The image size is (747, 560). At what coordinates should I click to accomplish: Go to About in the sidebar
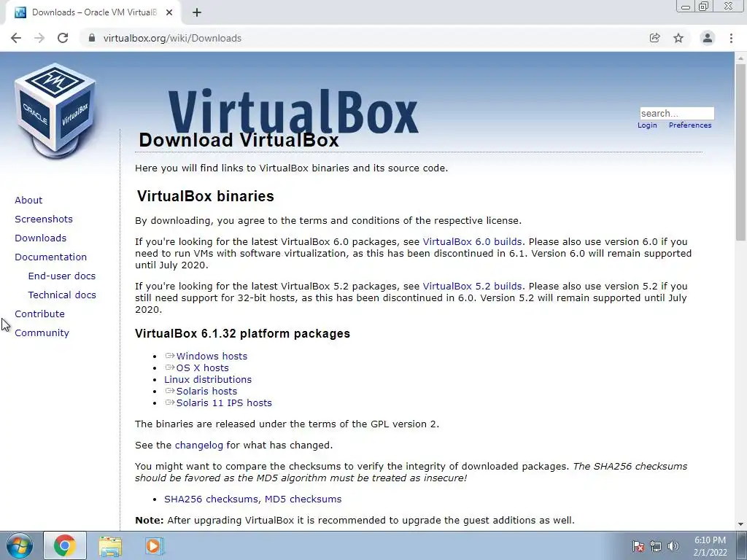point(28,200)
